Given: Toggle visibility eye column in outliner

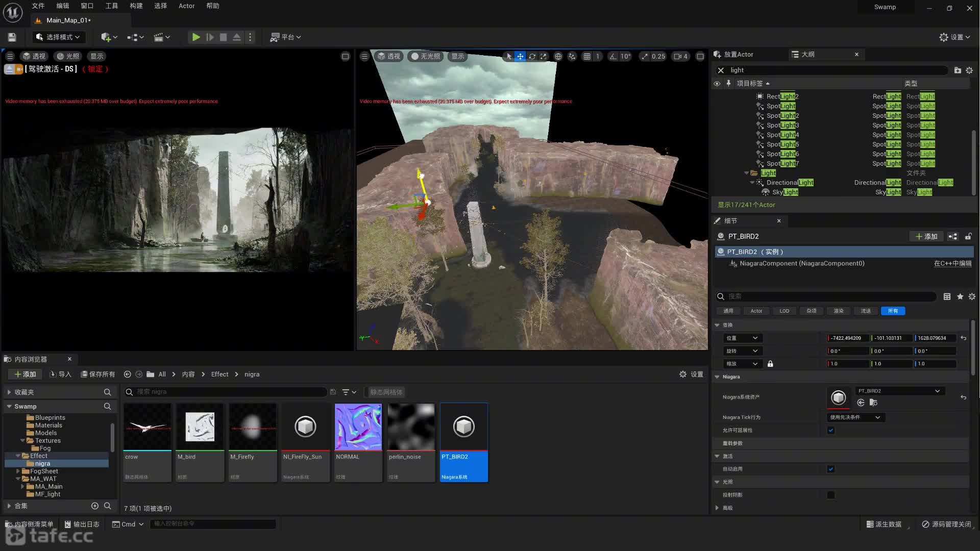Looking at the screenshot, I should point(717,83).
